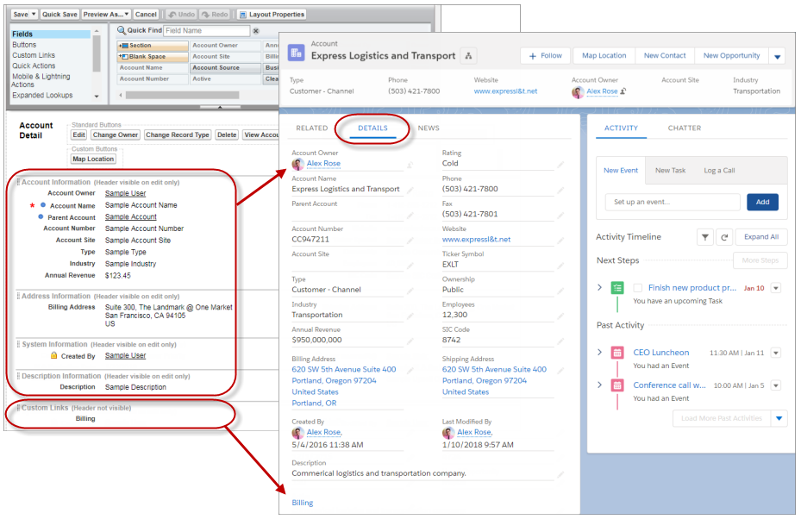801x532 pixels.
Task: Open the actions menu for CEO Luncheon
Action: (776, 353)
